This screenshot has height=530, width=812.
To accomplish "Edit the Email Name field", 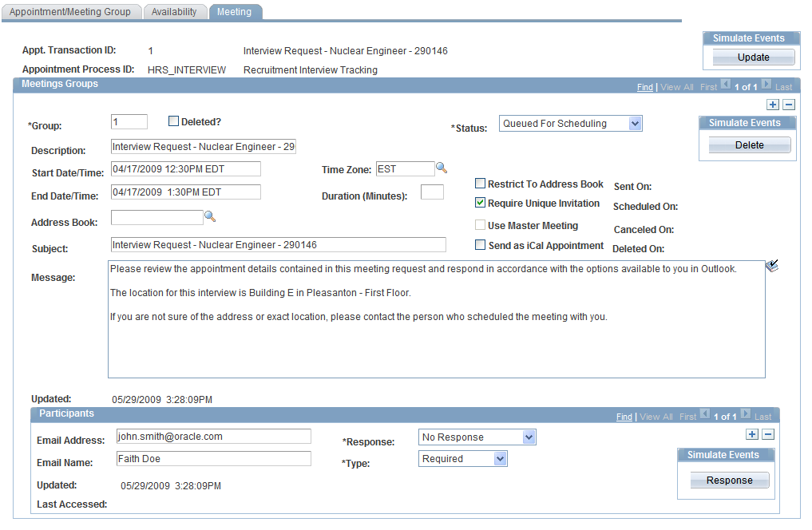I will click(x=214, y=459).
